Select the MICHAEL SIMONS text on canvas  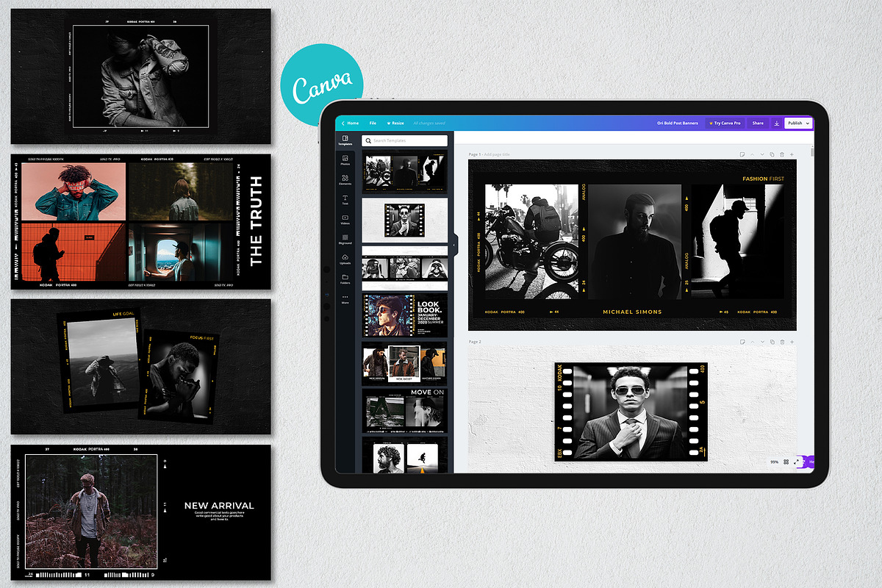point(632,312)
